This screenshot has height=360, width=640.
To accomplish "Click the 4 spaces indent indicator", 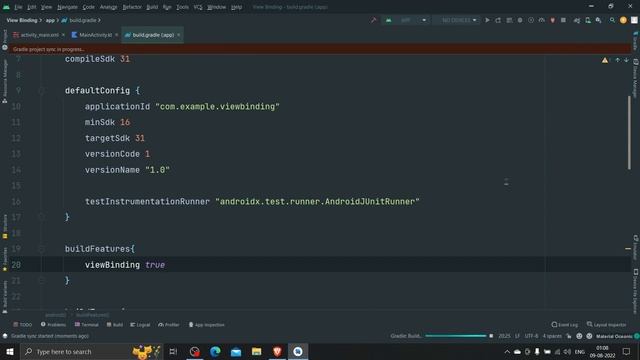I will click(x=552, y=336).
